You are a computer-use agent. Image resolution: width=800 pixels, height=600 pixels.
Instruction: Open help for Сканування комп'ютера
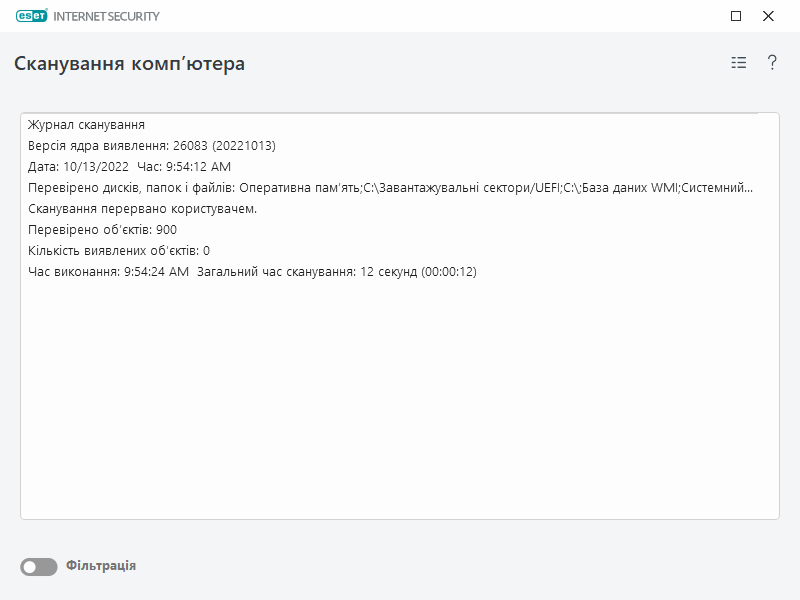pyautogui.click(x=770, y=62)
